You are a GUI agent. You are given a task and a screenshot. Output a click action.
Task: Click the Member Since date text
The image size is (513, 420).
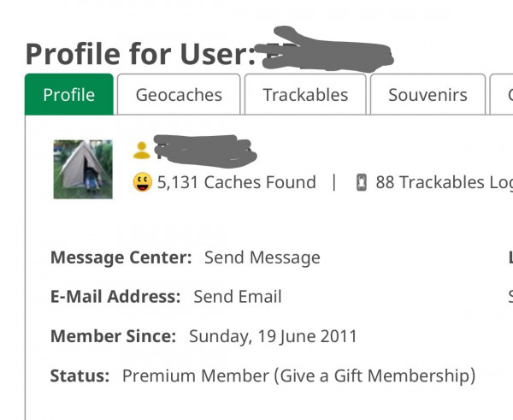point(273,336)
